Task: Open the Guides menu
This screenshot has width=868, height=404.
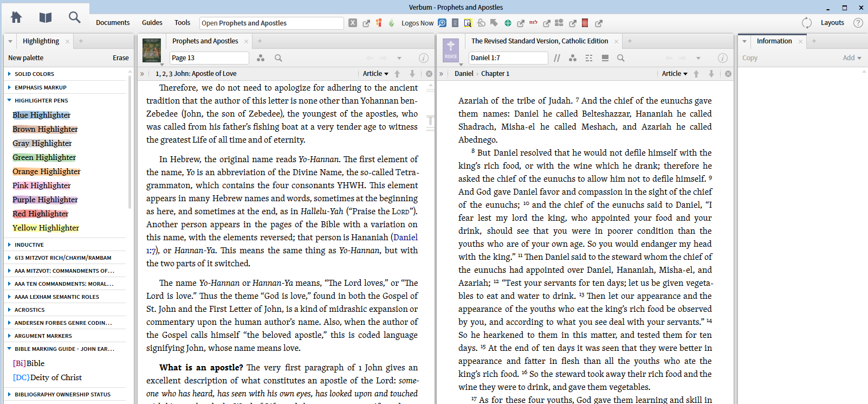Action: tap(152, 23)
